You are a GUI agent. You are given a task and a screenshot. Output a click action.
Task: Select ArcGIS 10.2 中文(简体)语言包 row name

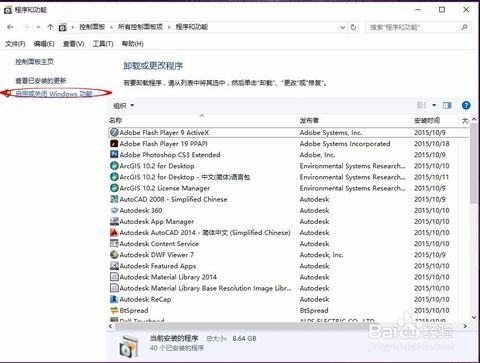pos(185,177)
